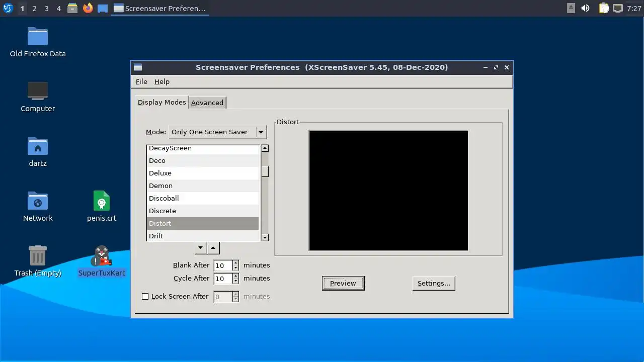Select DecayScreen in the screensaver list
This screenshot has height=362, width=644.
click(x=203, y=148)
